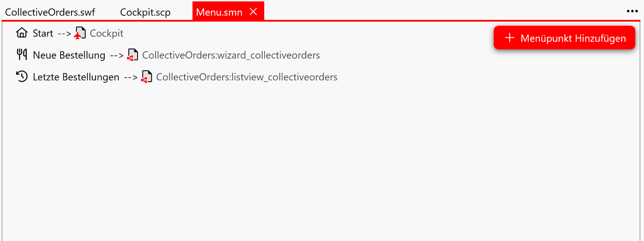Click the listview_collectiveorders workflow file icon
644x241 pixels.
click(146, 77)
